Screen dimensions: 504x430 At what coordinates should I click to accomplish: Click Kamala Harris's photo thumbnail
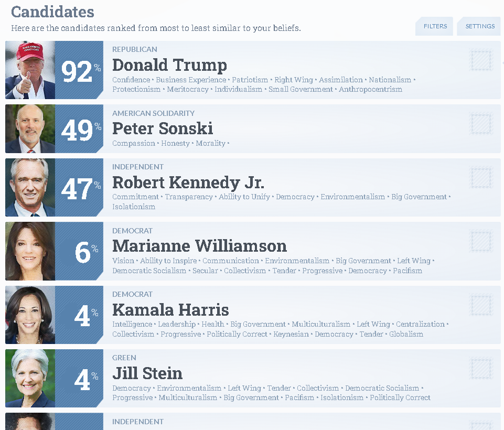(30, 315)
